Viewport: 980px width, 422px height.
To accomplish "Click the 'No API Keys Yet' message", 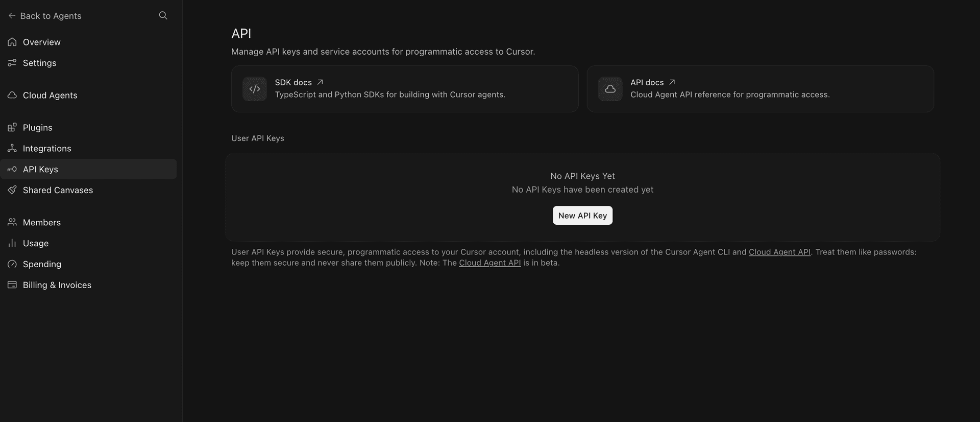I will 582,176.
